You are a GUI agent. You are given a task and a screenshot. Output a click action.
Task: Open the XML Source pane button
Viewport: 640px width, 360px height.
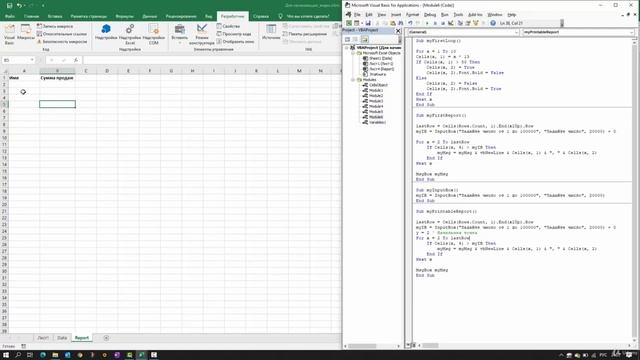[x=271, y=32]
